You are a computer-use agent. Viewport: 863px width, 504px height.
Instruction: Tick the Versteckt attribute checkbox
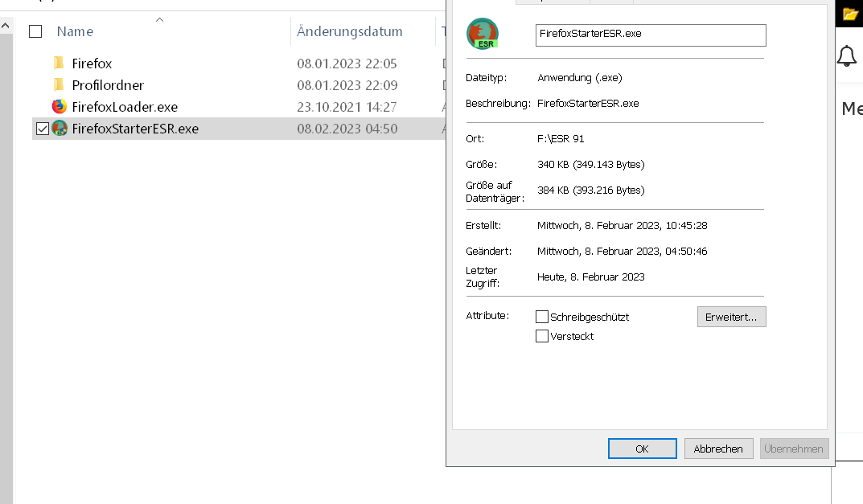(542, 336)
